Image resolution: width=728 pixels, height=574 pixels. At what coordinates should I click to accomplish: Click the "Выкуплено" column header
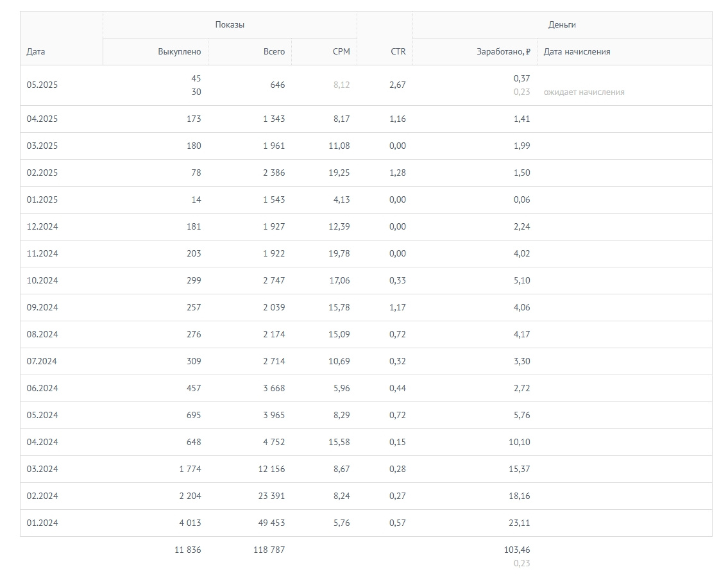pyautogui.click(x=179, y=52)
